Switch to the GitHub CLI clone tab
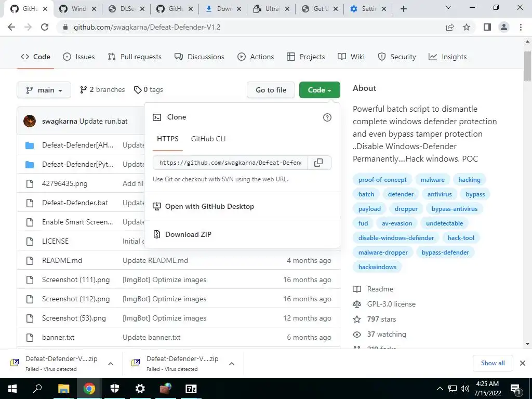Screen dimensions: 532x399 click(208, 139)
